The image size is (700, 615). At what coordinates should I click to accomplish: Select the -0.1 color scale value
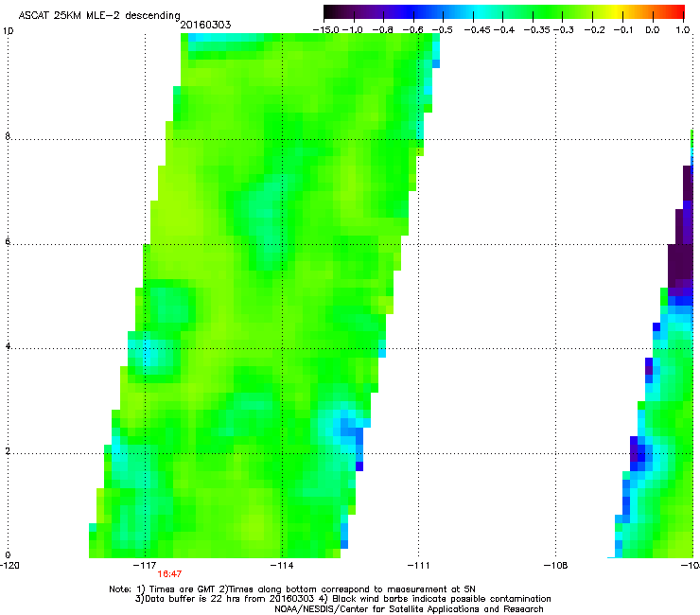[x=623, y=30]
